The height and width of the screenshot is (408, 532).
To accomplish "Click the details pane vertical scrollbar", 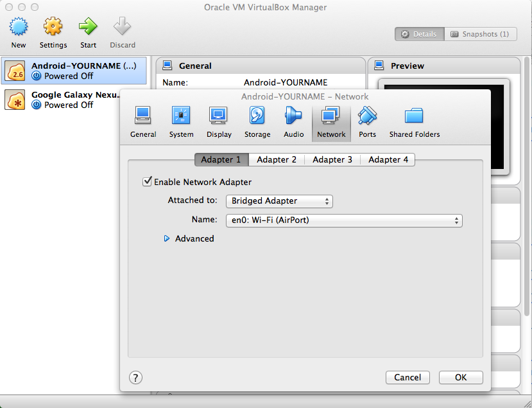I will coord(527,187).
